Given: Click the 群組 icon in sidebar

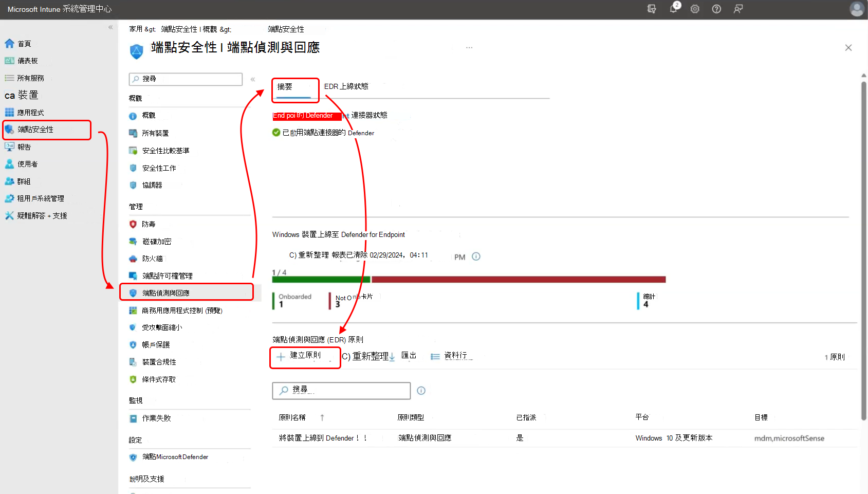Looking at the screenshot, I should point(9,181).
